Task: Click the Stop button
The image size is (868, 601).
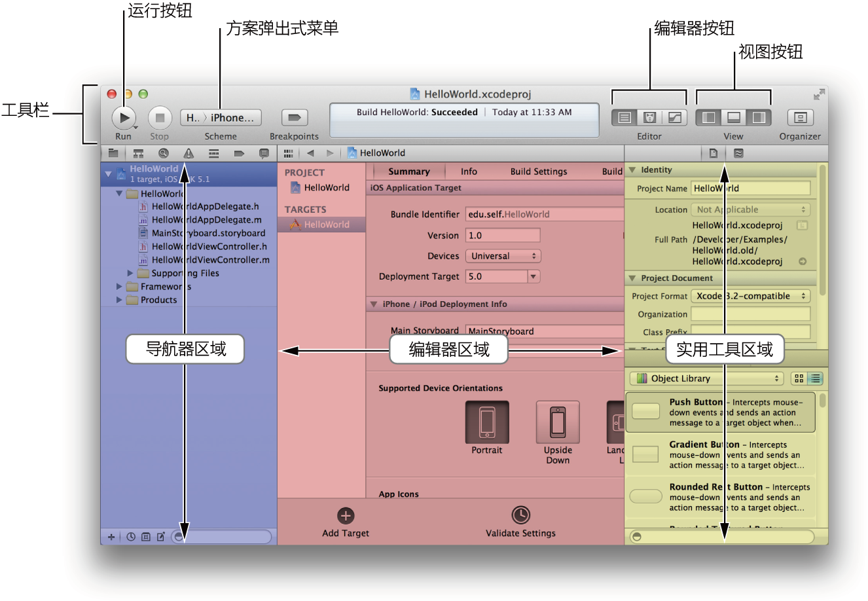Action: pyautogui.click(x=159, y=118)
